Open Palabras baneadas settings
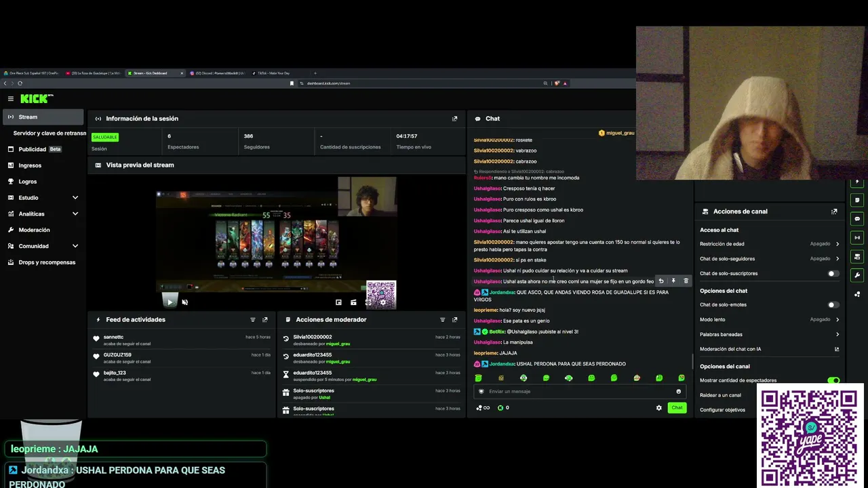868x488 pixels. [x=770, y=334]
